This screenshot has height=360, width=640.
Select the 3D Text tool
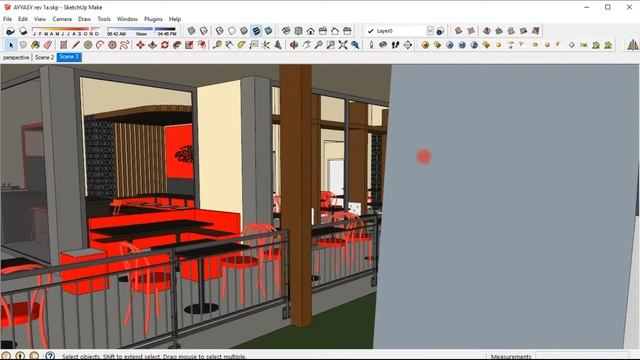tap(278, 45)
